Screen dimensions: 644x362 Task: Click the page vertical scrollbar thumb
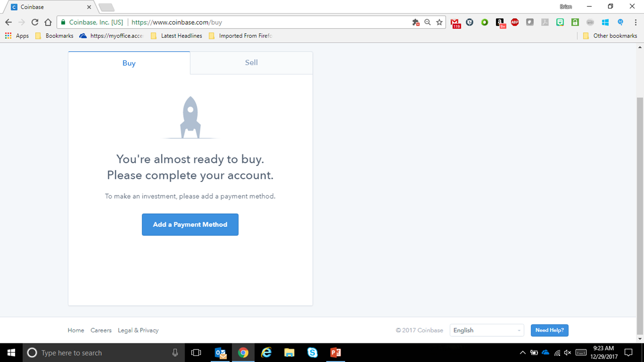(x=639, y=216)
